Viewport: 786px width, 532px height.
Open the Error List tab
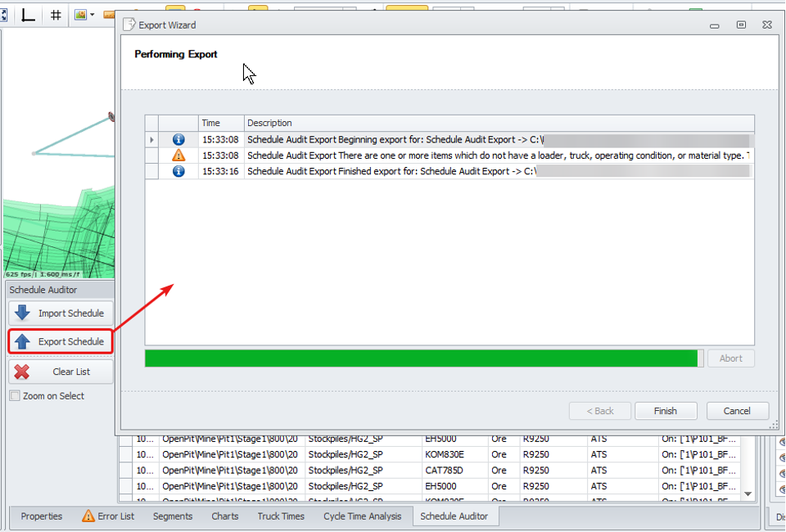coord(108,516)
